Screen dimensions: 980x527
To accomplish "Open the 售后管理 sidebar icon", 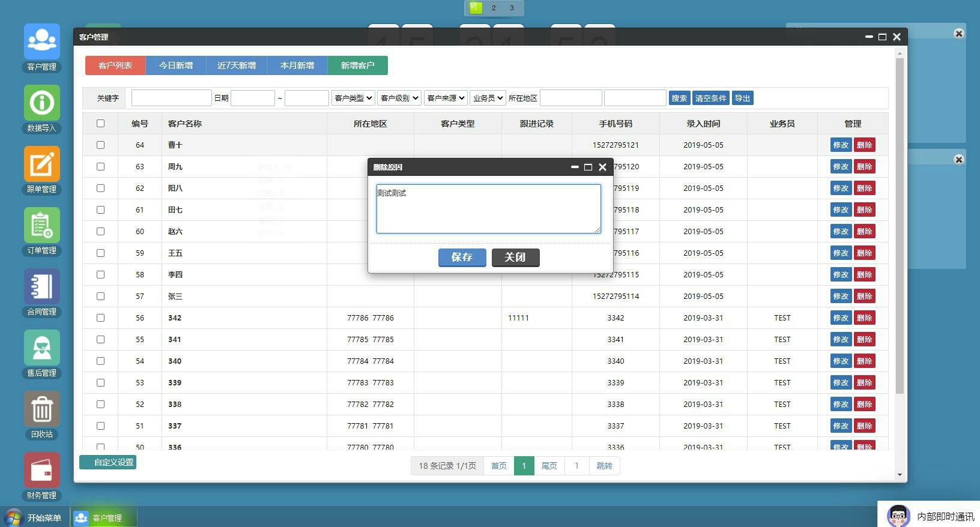I will [42, 348].
